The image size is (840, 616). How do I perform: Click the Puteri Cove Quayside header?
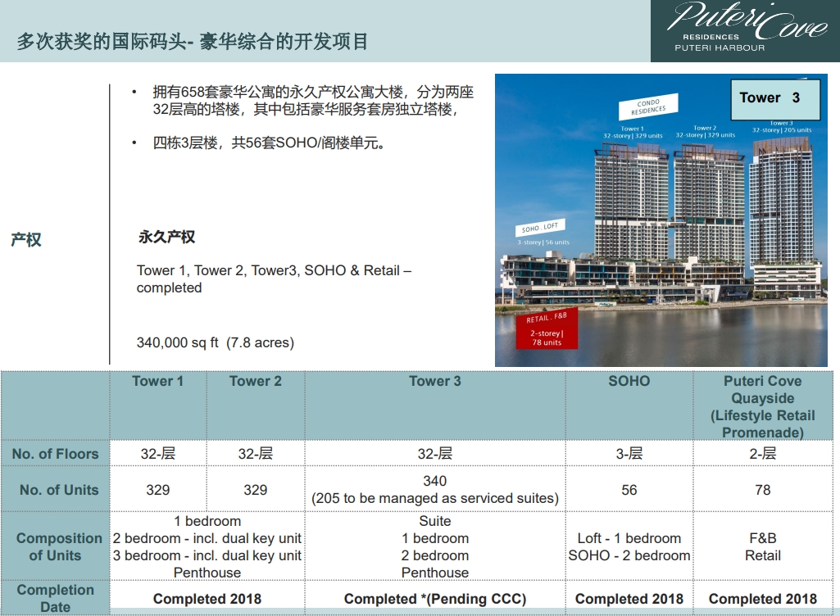point(762,406)
